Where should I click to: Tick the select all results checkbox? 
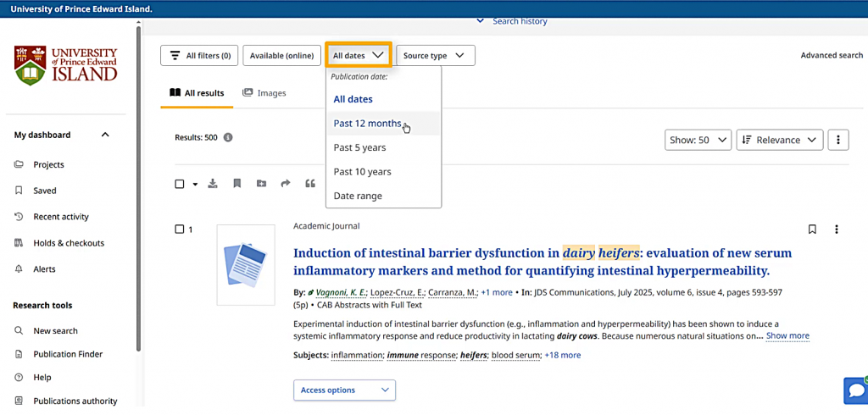tap(180, 184)
